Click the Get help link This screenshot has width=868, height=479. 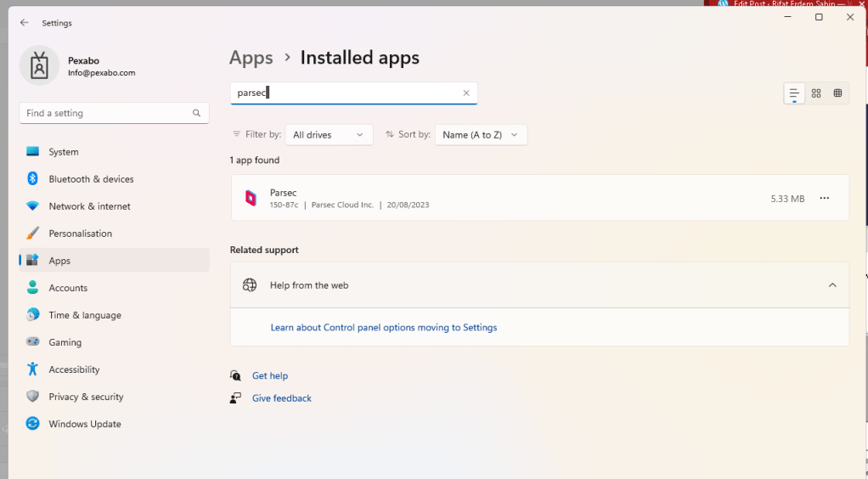click(270, 375)
